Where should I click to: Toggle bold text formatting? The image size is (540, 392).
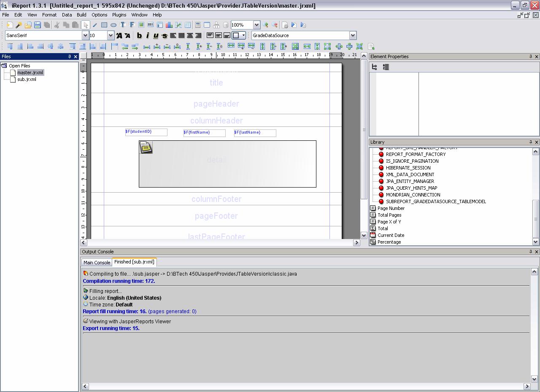point(139,35)
